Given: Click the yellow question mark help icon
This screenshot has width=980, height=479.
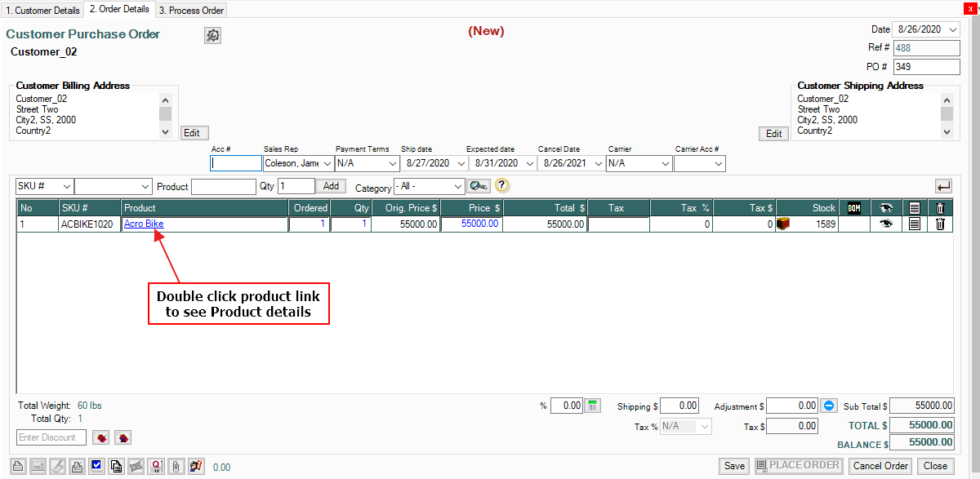Looking at the screenshot, I should click(502, 185).
